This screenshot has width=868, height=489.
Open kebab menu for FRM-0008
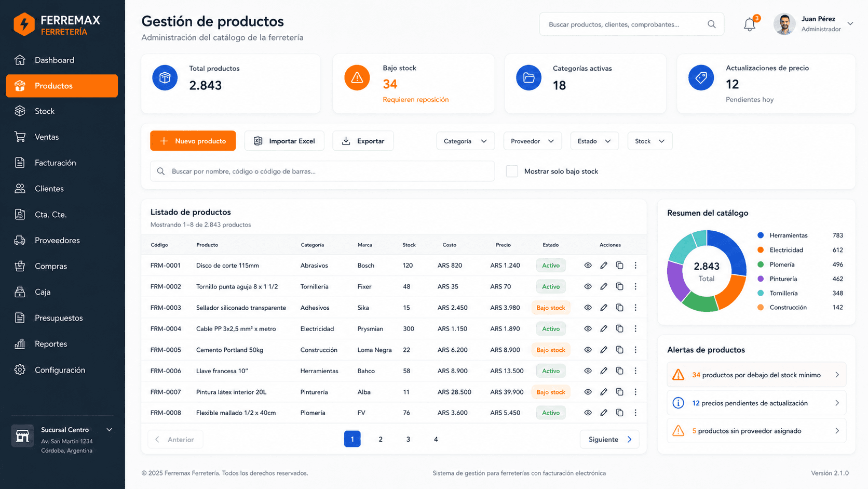pyautogui.click(x=635, y=413)
